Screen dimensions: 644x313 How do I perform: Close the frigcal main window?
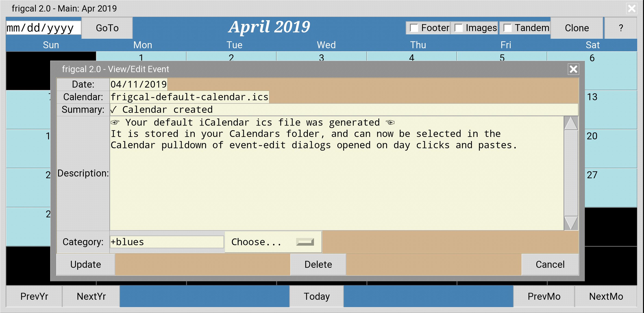[631, 8]
